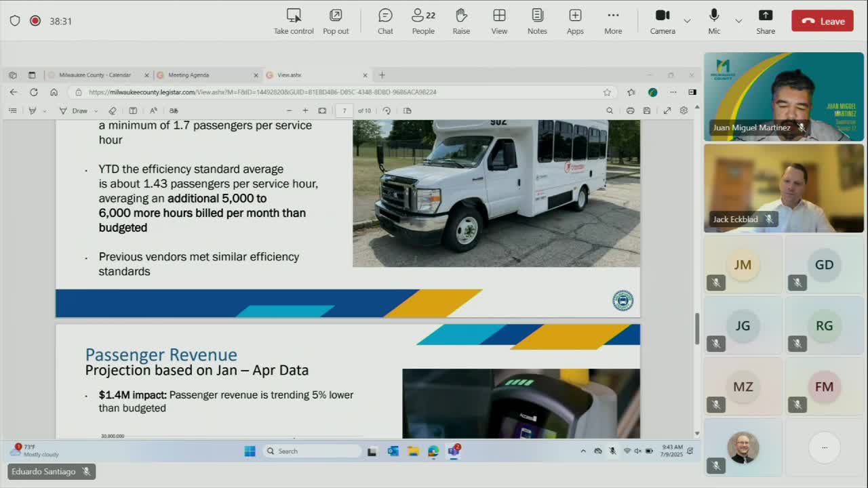Viewport: 868px width, 488px height.
Task: Expand camera options dropdown arrow
Action: [x=687, y=21]
